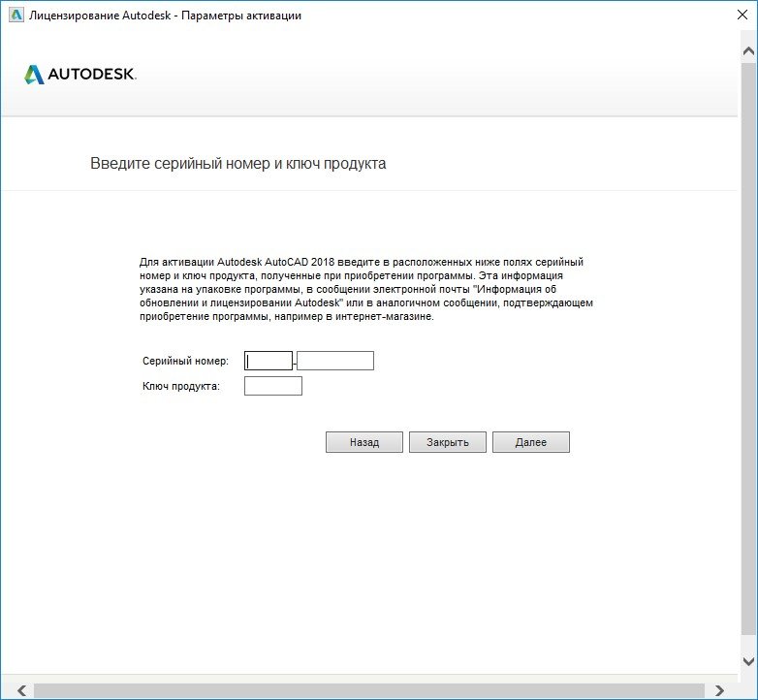Click the first Серийный номер input field

click(268, 361)
